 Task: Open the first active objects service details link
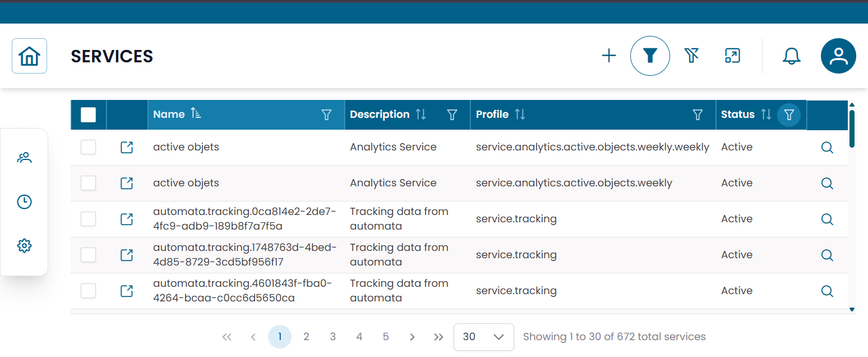tap(127, 147)
